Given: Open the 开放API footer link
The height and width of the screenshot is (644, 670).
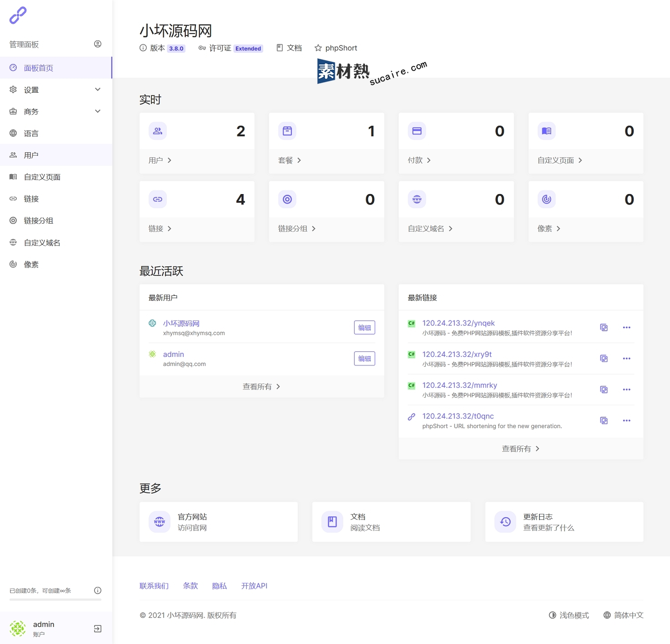Looking at the screenshot, I should pyautogui.click(x=254, y=586).
